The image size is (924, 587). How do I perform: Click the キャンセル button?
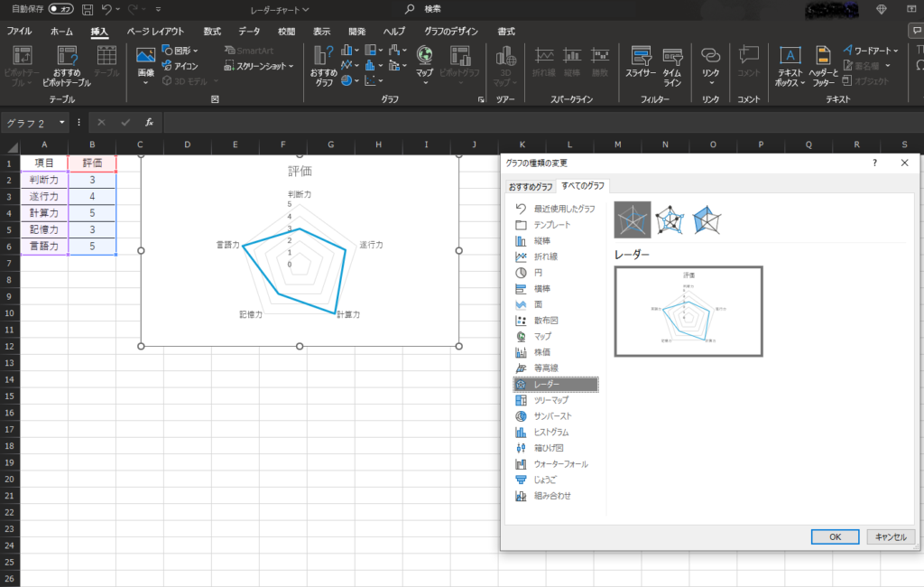pos(891,536)
